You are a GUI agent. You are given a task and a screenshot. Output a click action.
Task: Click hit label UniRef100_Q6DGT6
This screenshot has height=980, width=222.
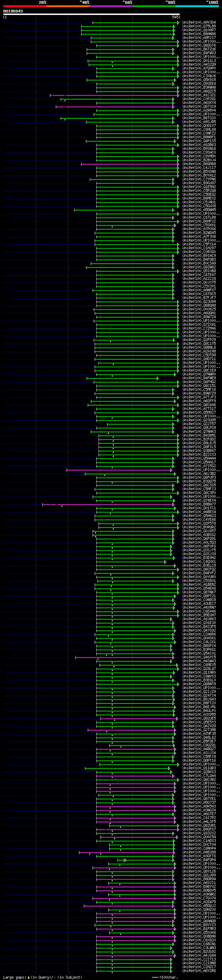pos(199,45)
